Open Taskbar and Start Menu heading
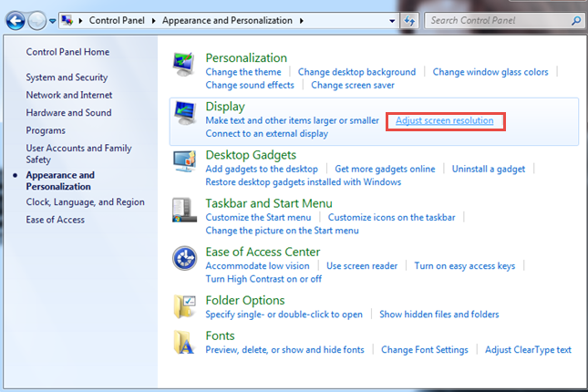Viewport: 588px width, 392px height. 269,203
